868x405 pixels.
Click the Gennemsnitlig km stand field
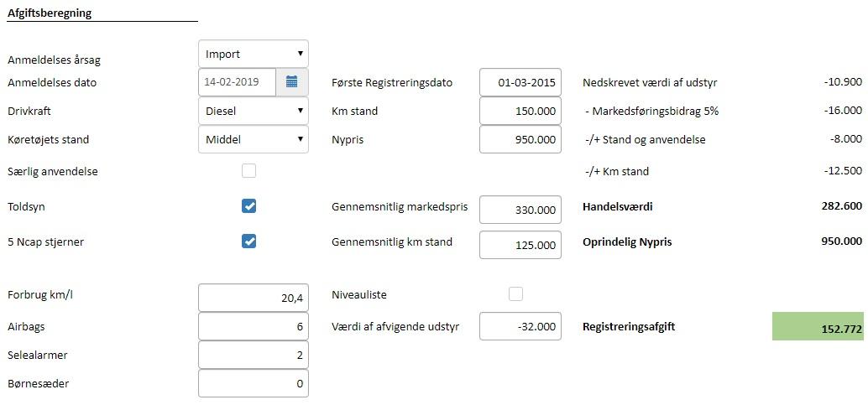(520, 245)
